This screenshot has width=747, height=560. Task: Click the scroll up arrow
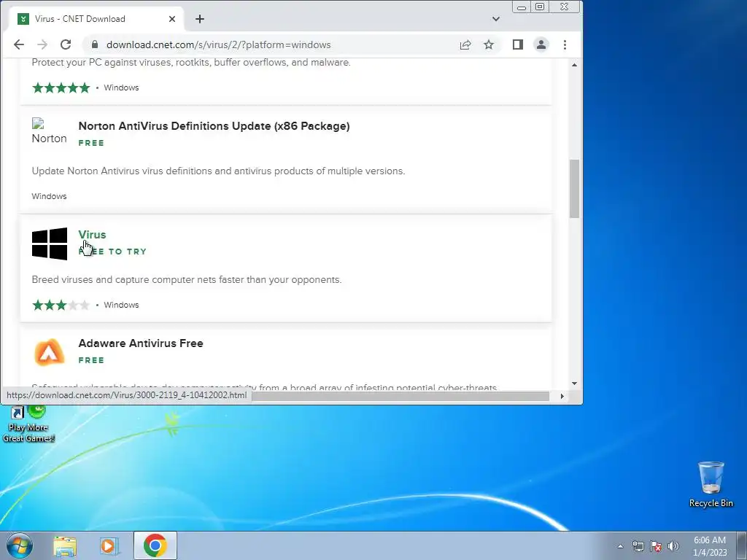click(575, 65)
